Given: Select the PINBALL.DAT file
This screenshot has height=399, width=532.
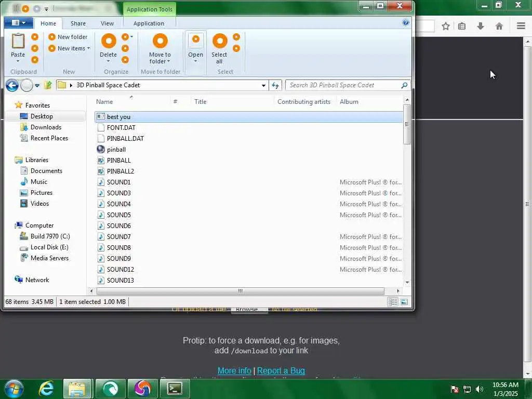Looking at the screenshot, I should tap(125, 138).
